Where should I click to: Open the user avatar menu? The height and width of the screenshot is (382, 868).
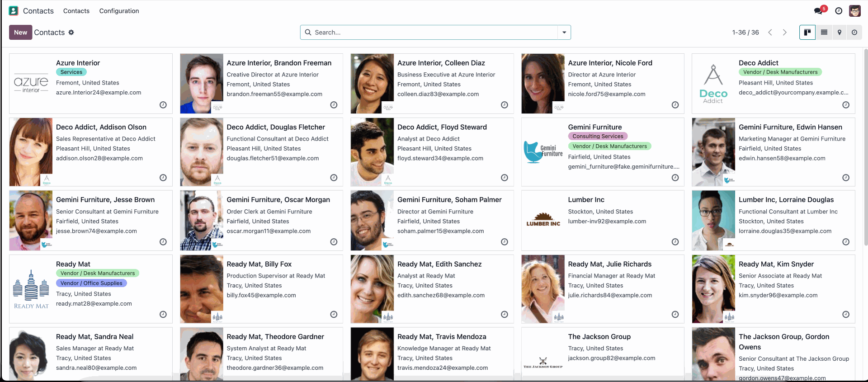(854, 11)
